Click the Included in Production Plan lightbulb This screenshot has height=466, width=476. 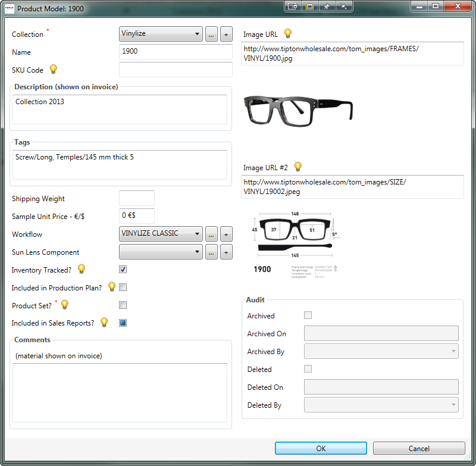[x=112, y=287]
